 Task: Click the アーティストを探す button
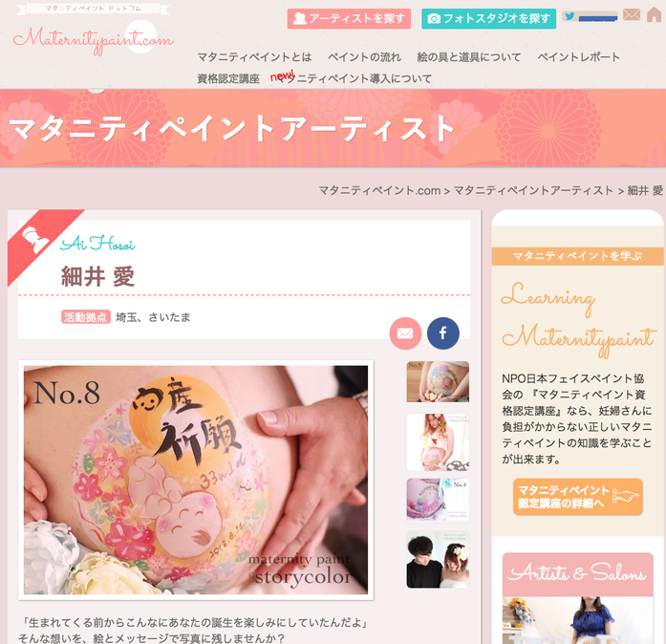click(349, 19)
